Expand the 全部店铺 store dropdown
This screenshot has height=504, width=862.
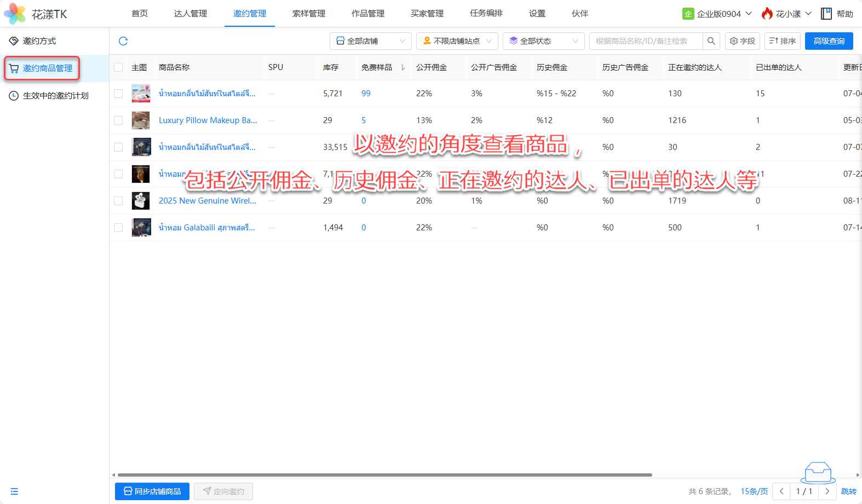370,41
